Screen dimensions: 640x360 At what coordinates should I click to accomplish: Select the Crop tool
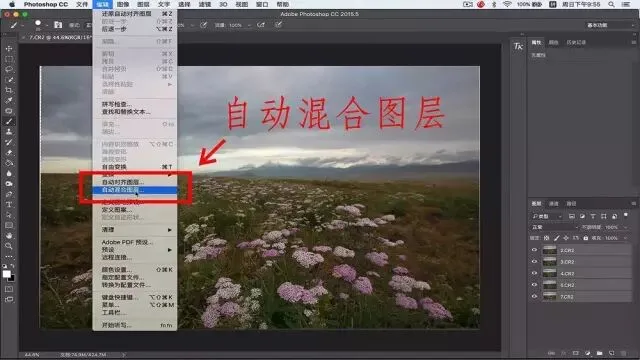point(9,90)
